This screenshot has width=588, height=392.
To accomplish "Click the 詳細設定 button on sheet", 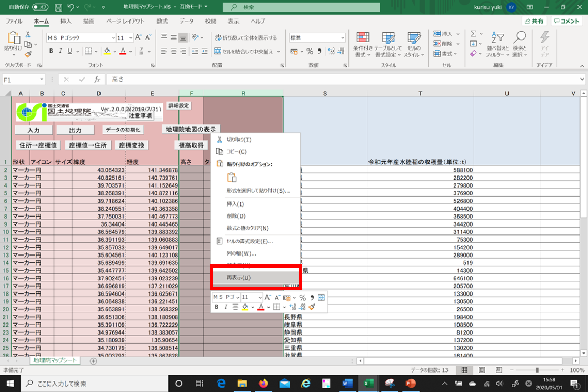I will (179, 106).
